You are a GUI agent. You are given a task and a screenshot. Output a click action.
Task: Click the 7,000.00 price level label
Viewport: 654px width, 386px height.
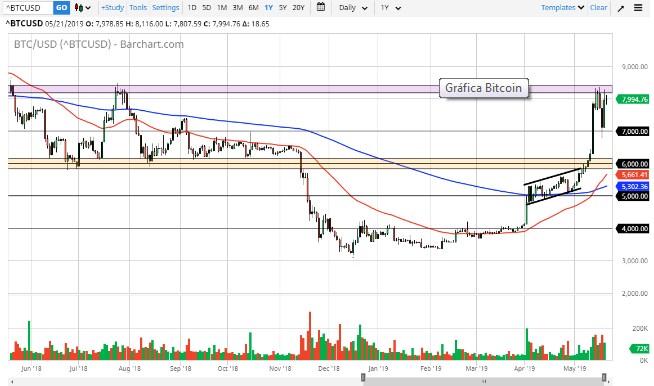coord(633,131)
